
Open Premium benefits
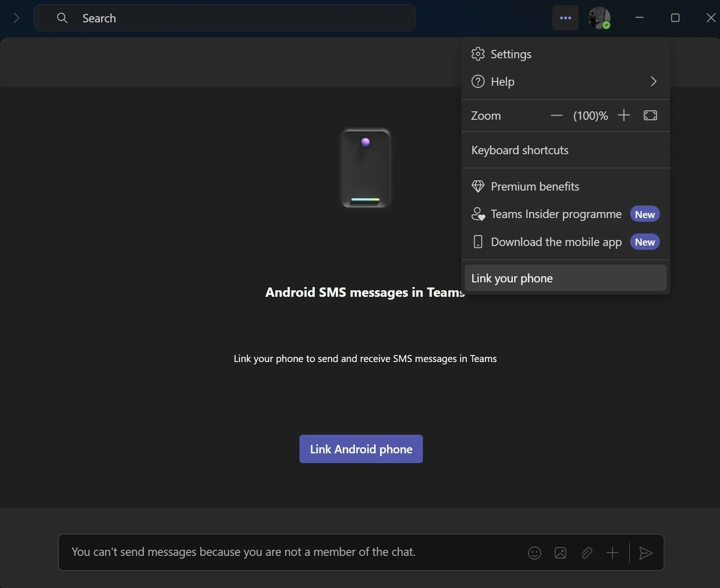click(x=565, y=186)
